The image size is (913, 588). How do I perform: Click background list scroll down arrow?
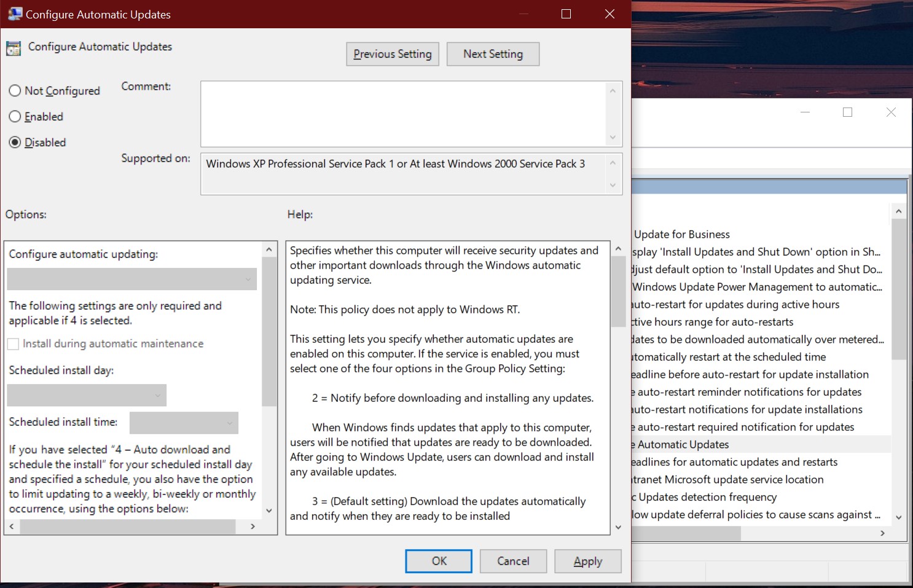point(899,518)
